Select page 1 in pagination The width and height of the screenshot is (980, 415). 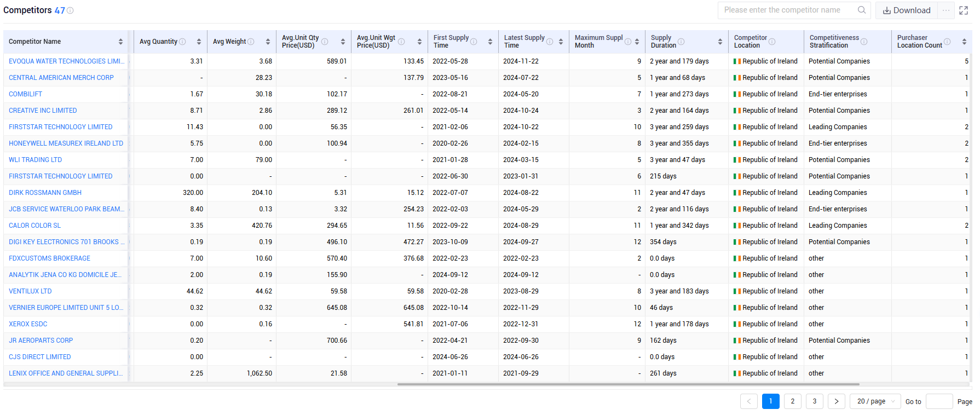tap(770, 401)
